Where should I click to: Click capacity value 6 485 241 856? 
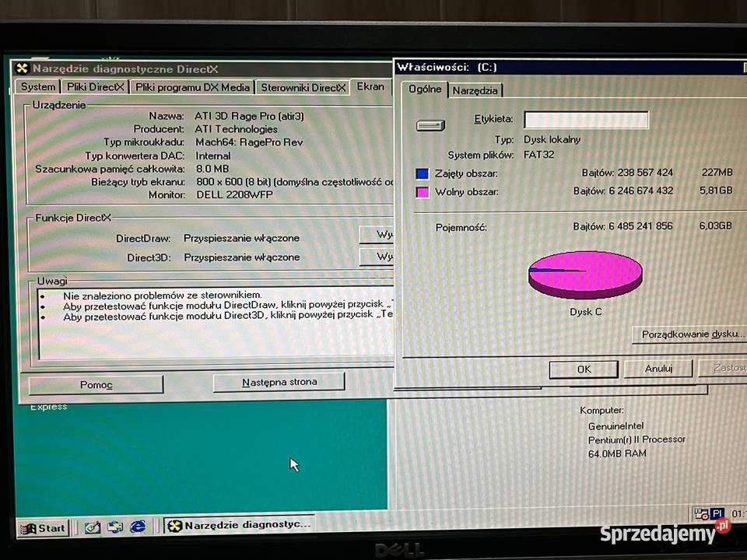640,226
